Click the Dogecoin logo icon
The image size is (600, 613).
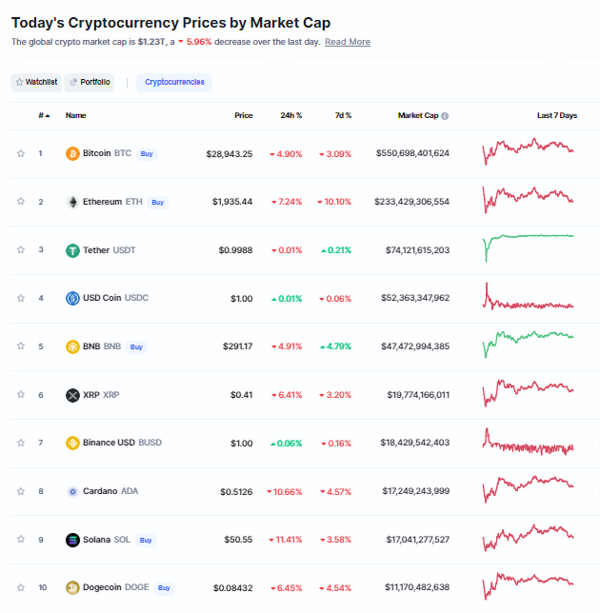(x=72, y=588)
